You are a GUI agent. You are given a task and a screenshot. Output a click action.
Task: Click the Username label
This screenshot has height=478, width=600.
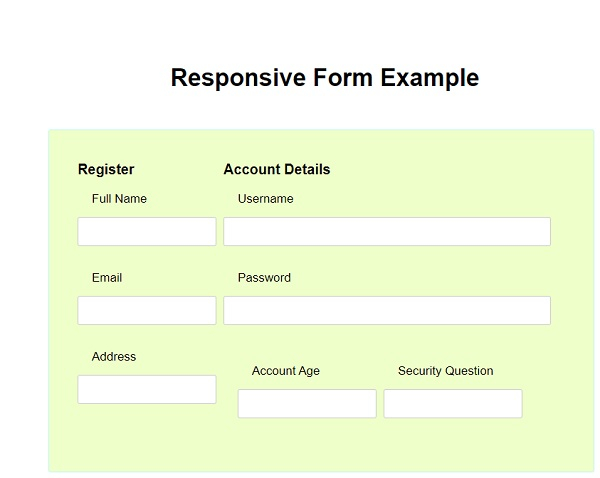click(266, 199)
